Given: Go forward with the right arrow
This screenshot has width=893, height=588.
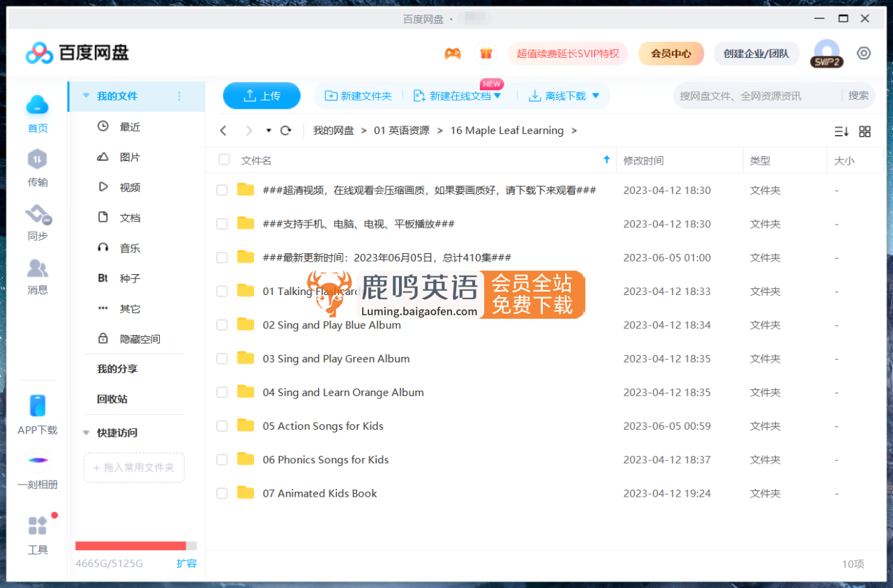Looking at the screenshot, I should pos(249,130).
